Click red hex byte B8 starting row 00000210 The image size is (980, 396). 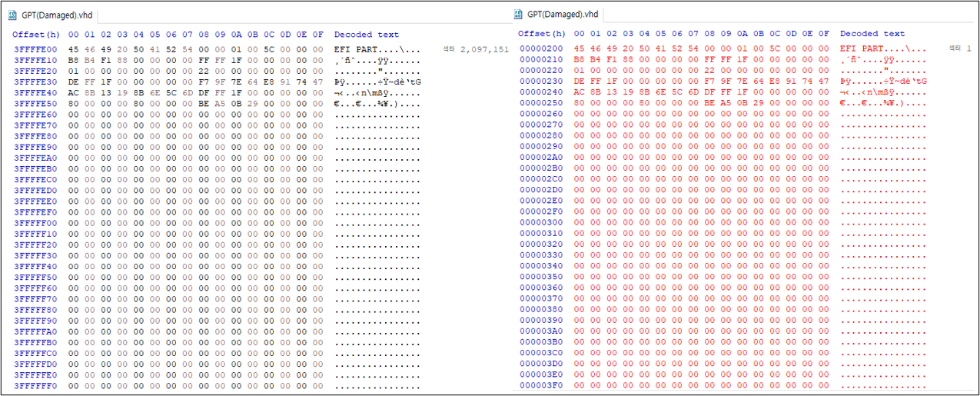click(x=580, y=59)
